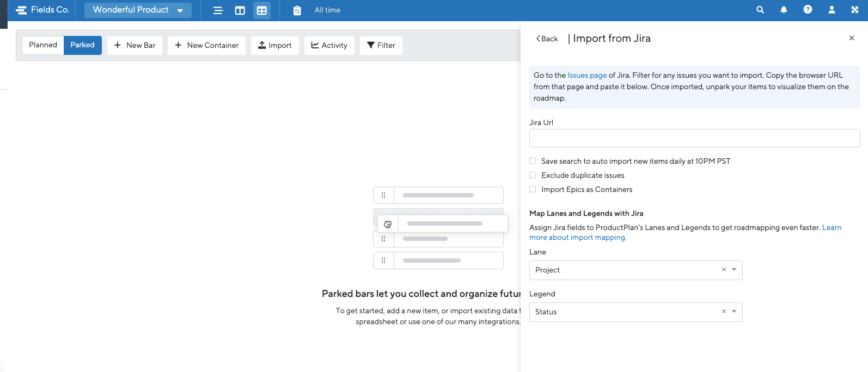Check Exclude duplicate issues
This screenshot has width=868, height=372.
[x=533, y=175]
